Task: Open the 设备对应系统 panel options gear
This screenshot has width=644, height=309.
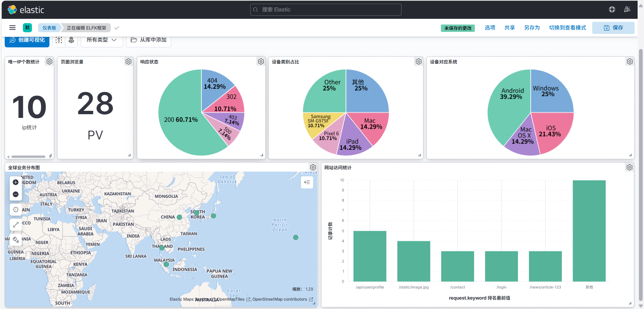Action: (x=630, y=61)
